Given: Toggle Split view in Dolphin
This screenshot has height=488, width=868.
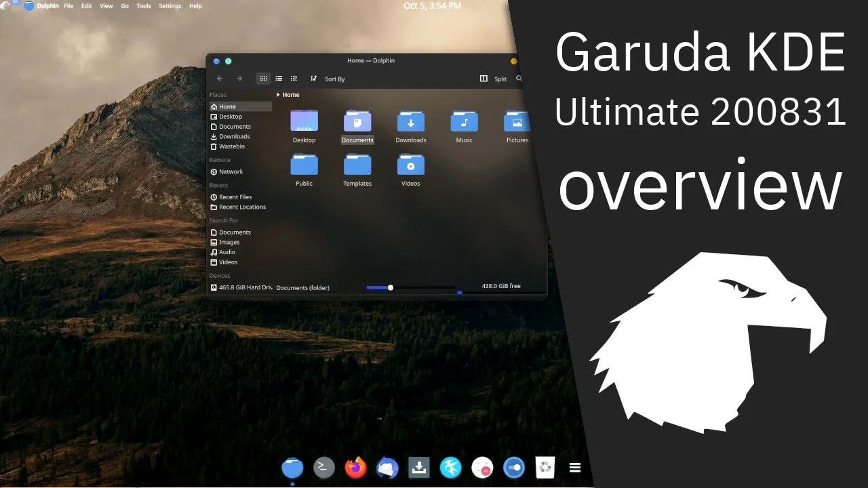Looking at the screenshot, I should pos(494,79).
